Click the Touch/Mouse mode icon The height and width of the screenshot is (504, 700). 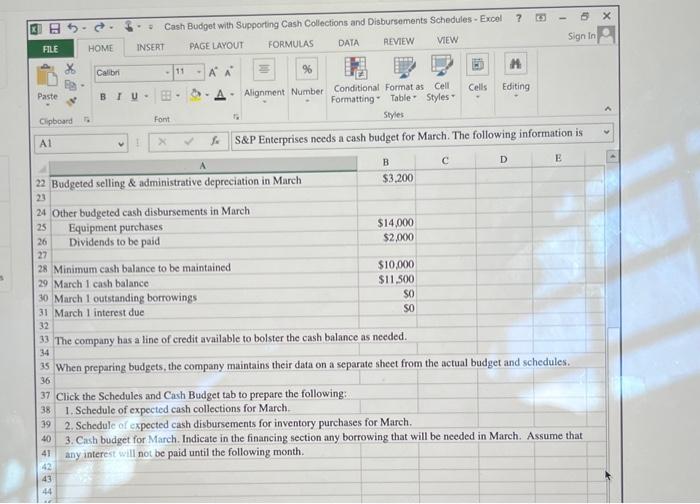(x=129, y=26)
